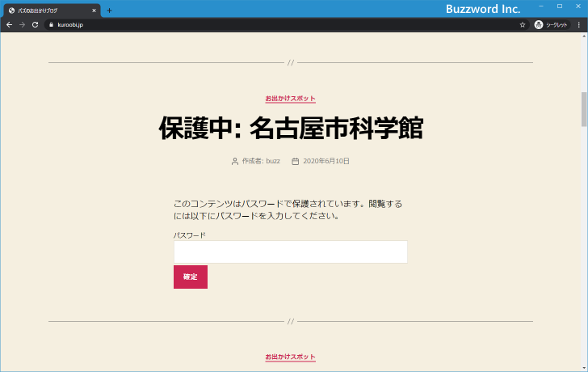Bookmark this page with the star icon

tap(523, 25)
